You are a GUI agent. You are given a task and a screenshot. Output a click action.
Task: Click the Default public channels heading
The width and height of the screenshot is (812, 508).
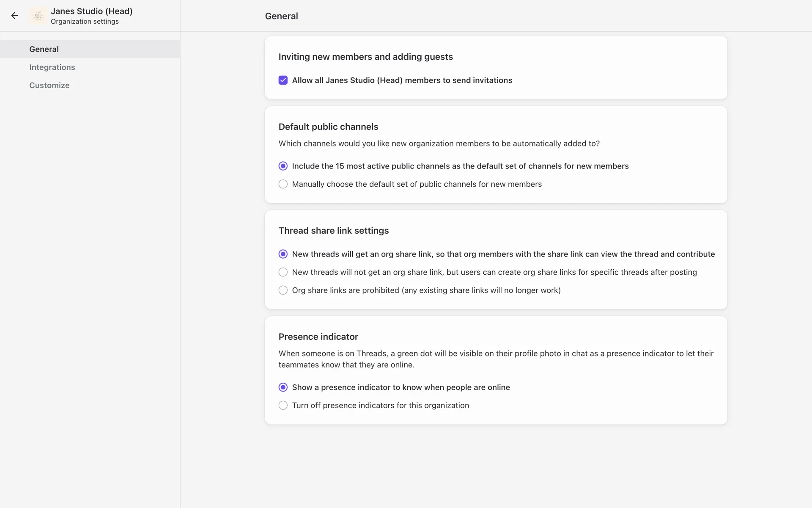(328, 127)
